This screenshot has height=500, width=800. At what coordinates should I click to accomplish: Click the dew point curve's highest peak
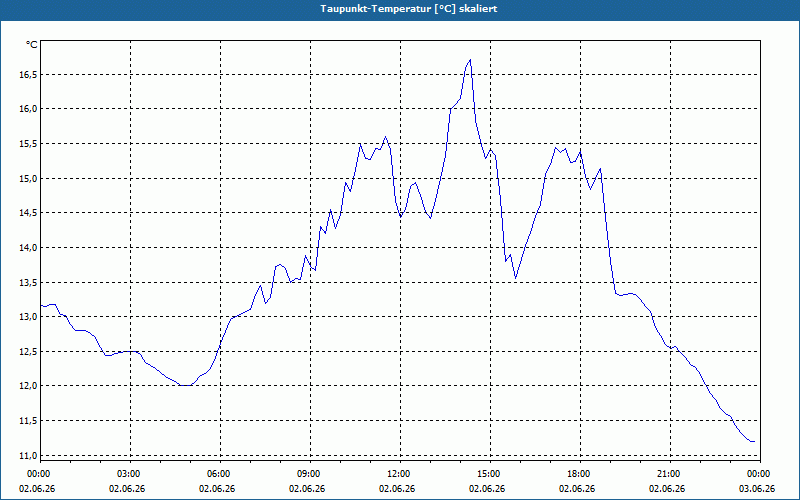[470, 60]
